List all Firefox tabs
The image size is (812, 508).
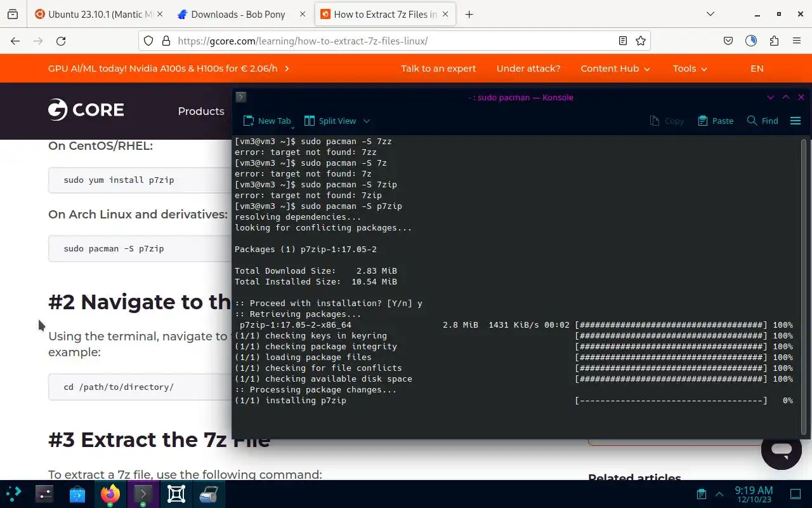click(x=710, y=14)
